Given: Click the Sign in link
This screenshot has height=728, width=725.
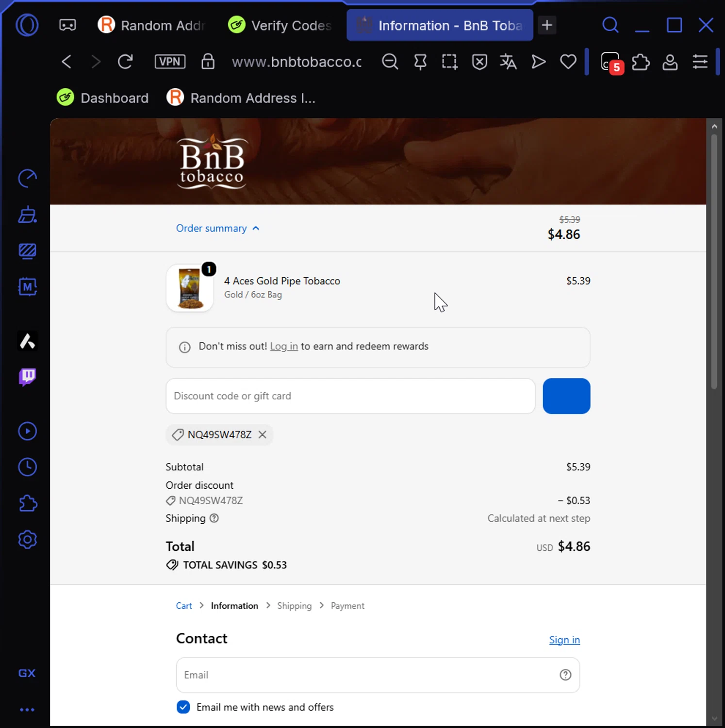Looking at the screenshot, I should coord(564,640).
